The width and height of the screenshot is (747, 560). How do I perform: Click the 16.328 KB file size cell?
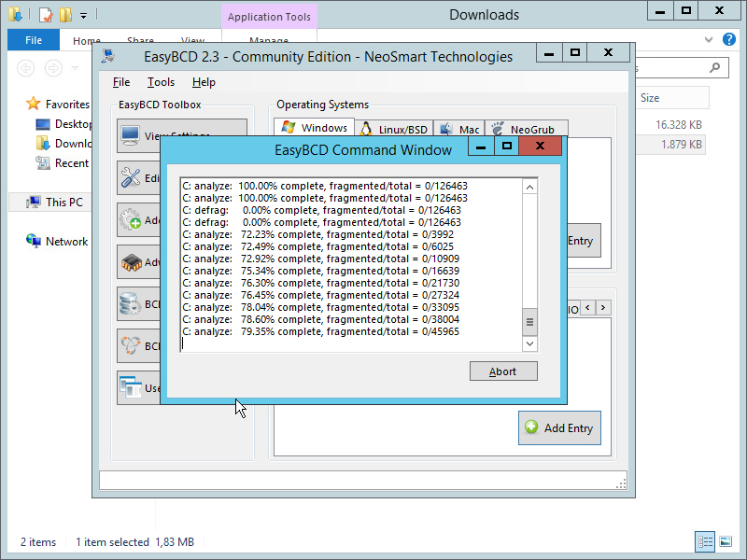[x=679, y=125]
